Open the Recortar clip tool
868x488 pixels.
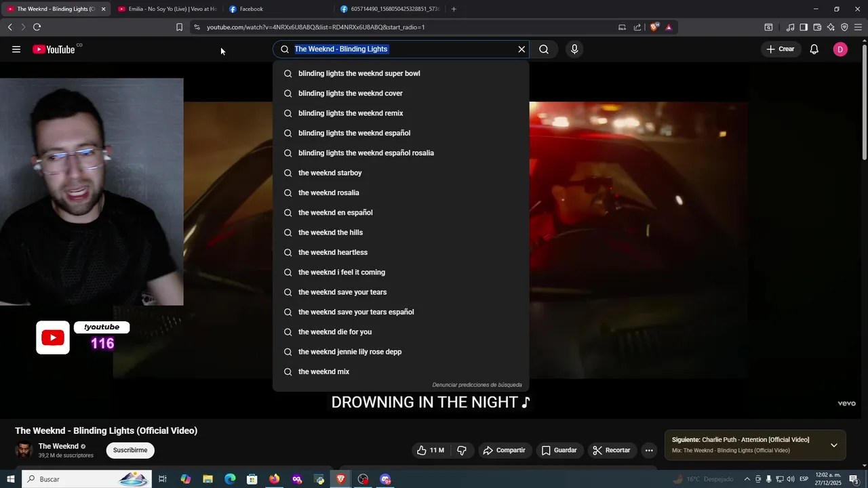(612, 450)
